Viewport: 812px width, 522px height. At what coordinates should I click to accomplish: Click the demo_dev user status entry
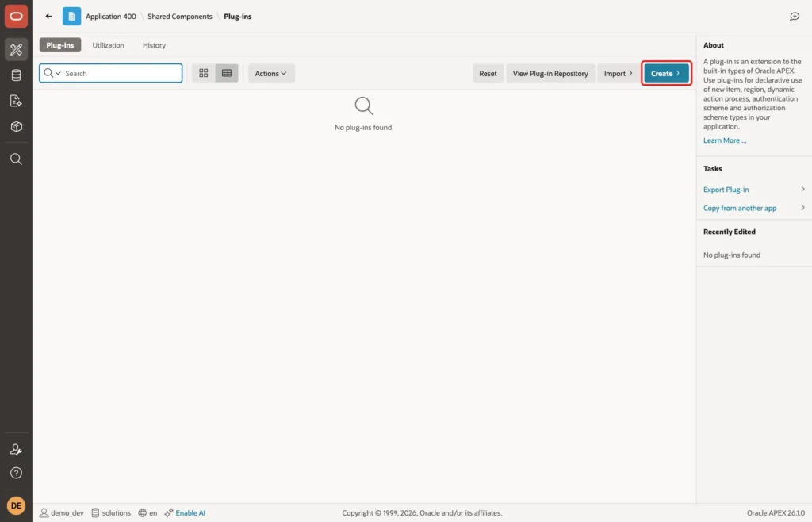62,512
